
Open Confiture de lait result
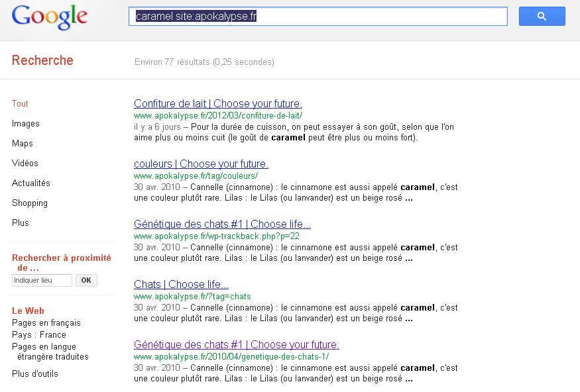(218, 103)
